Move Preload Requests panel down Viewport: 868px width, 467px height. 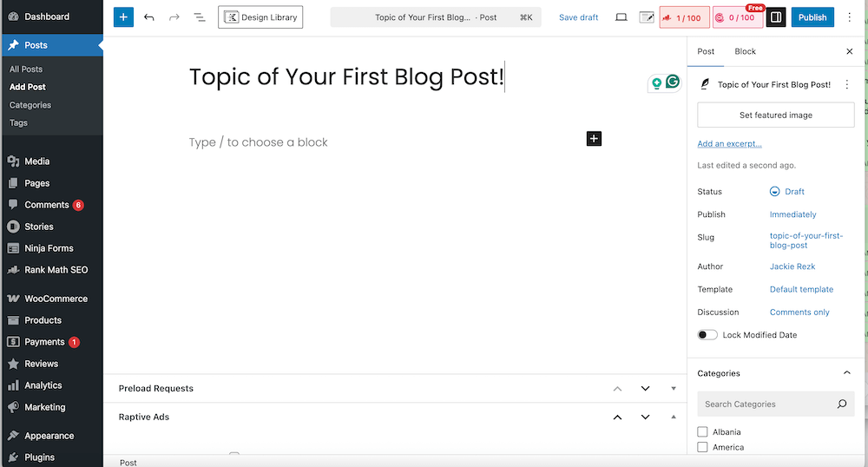[x=646, y=388]
